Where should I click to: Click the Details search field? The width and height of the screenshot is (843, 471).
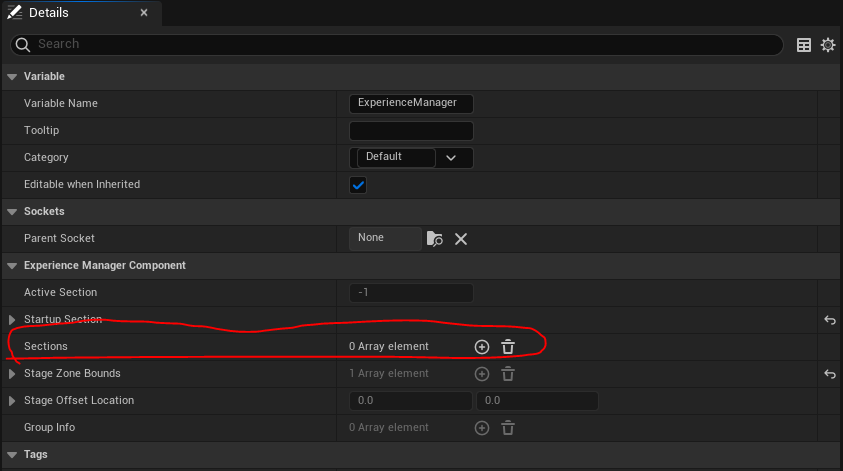(x=400, y=45)
